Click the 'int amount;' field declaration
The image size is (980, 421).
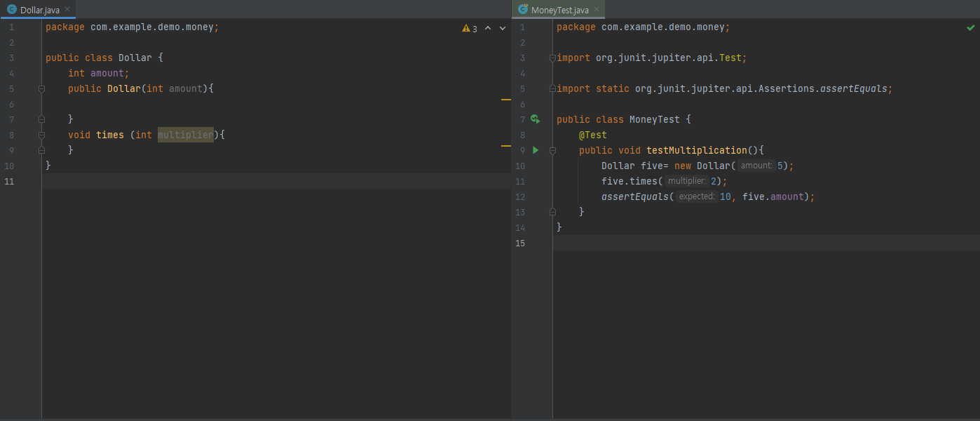pyautogui.click(x=99, y=74)
